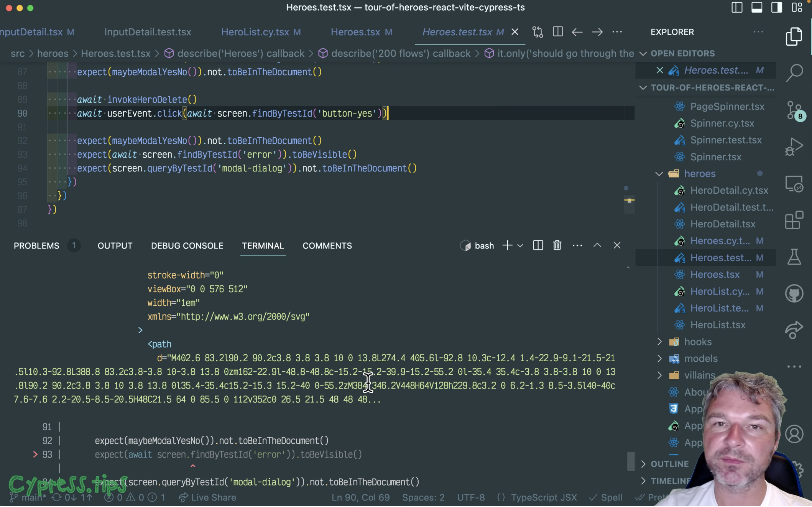Viewport: 812px width, 507px height.
Task: Open new terminal launch profile dropdown
Action: [520, 245]
